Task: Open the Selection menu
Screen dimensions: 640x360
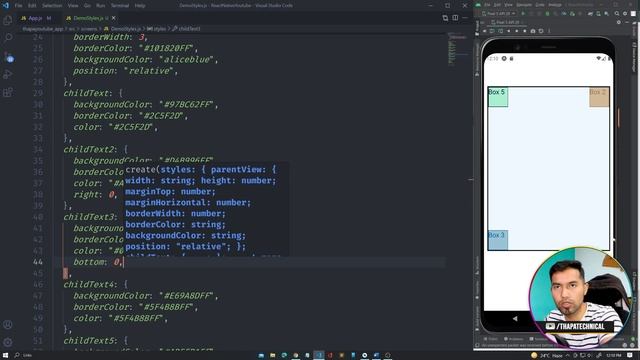Action: [52, 6]
